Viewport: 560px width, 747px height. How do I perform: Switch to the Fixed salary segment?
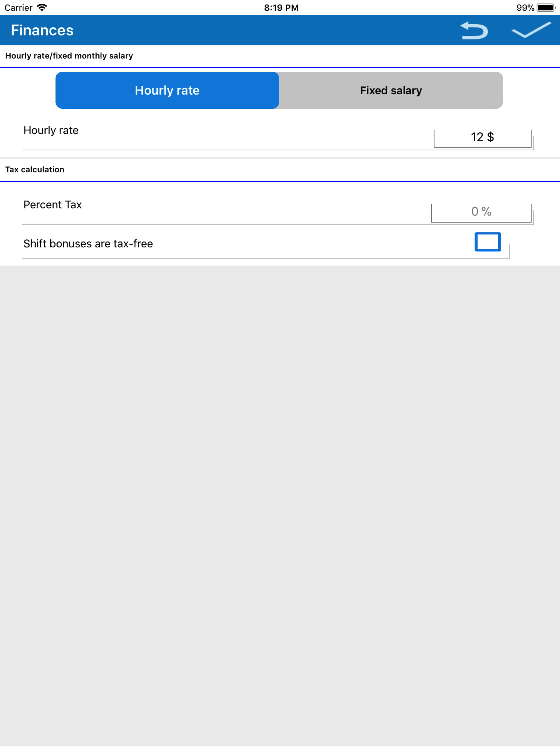coord(391,90)
